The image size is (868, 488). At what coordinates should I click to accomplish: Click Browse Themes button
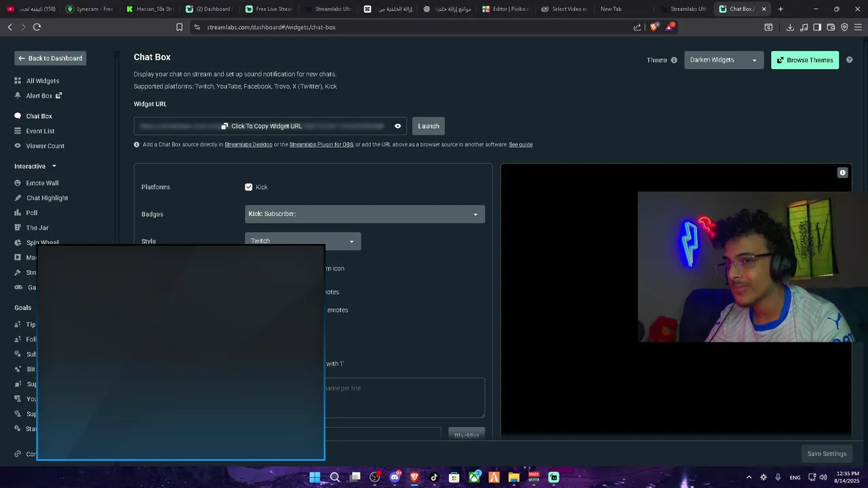[x=805, y=60]
